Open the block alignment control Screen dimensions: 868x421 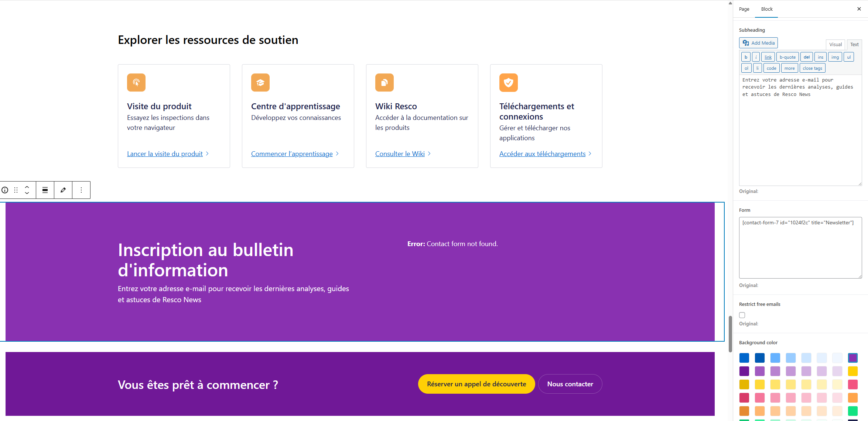tap(45, 190)
